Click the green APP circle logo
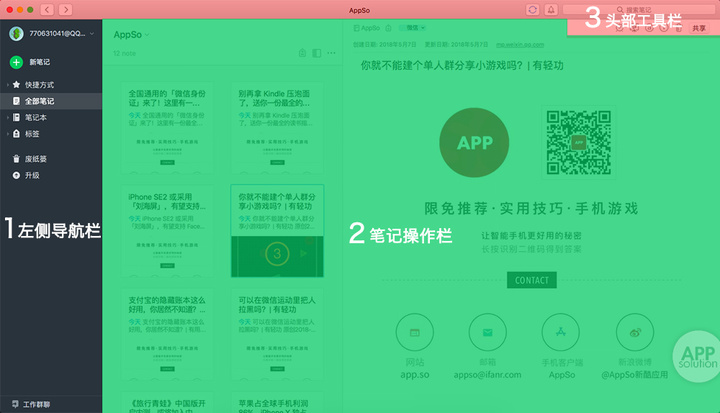This screenshot has width=720, height=413. pos(474,142)
